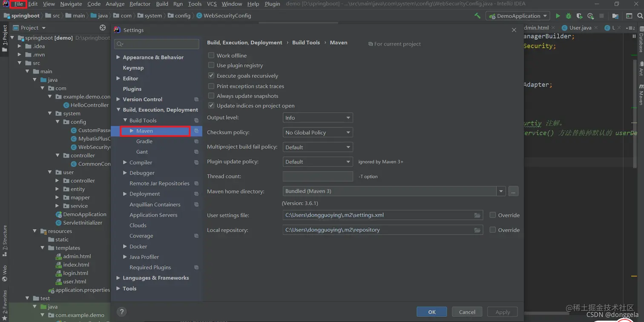Click the folder browse icon in User settings file
This screenshot has width=644, height=322.
pos(477,215)
